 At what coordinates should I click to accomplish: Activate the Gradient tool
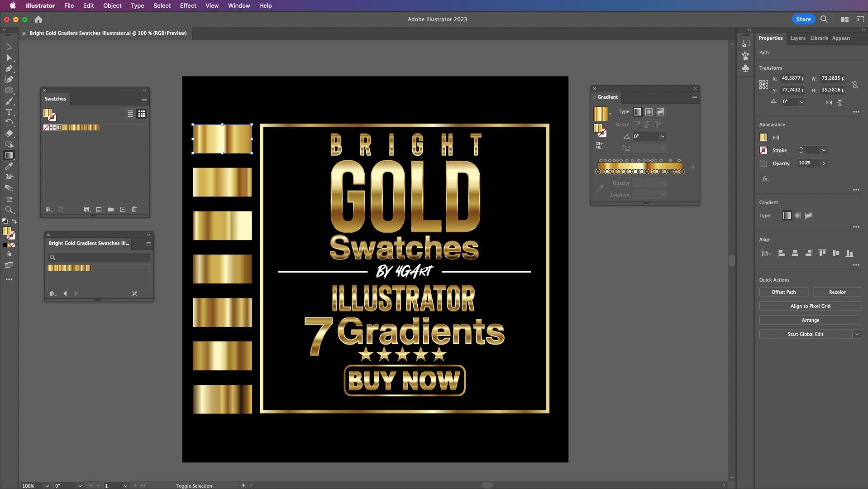pos(9,155)
